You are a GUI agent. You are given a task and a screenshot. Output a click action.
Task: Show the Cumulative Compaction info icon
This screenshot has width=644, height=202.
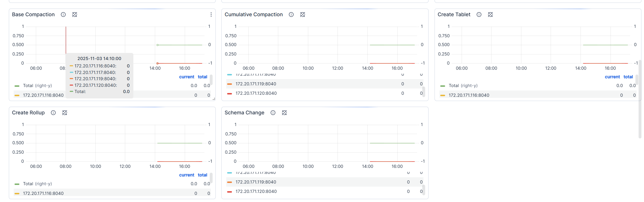click(291, 15)
